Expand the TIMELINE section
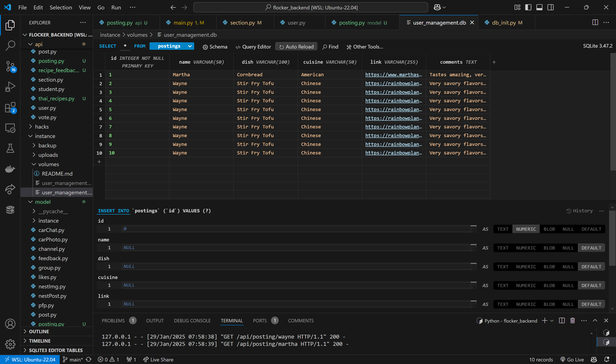616x364 pixels. point(57,341)
